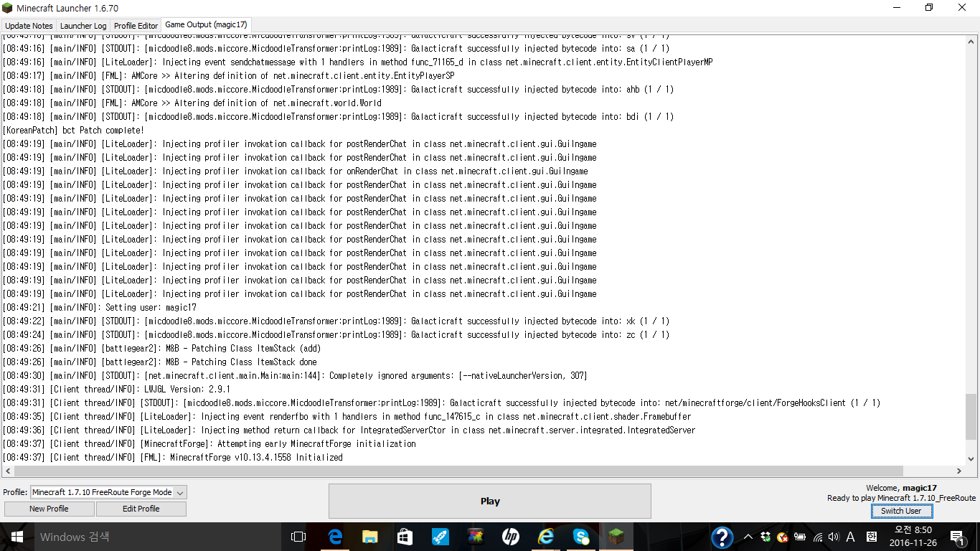Open the Wi-Fi network tray icon
This screenshot has height=551, width=980.
tap(818, 537)
